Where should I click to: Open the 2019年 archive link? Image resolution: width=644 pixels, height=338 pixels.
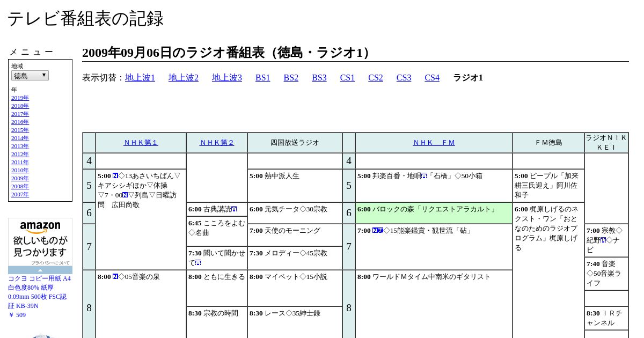20,98
